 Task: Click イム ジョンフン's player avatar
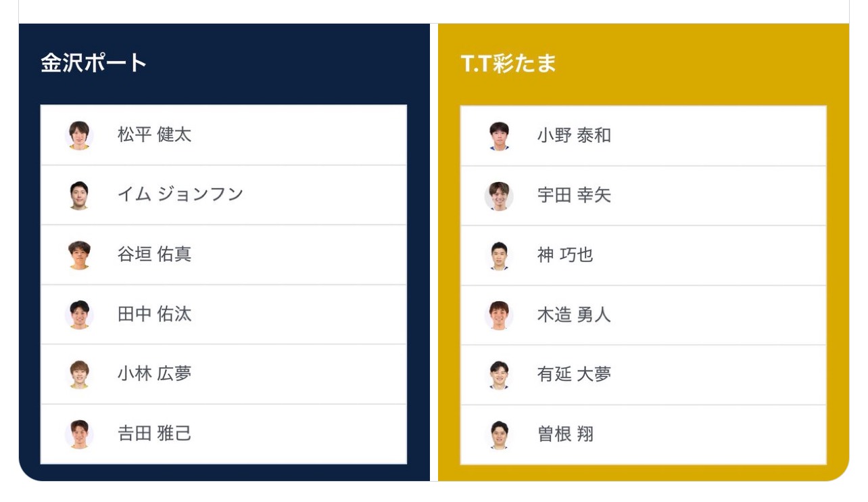tap(79, 195)
